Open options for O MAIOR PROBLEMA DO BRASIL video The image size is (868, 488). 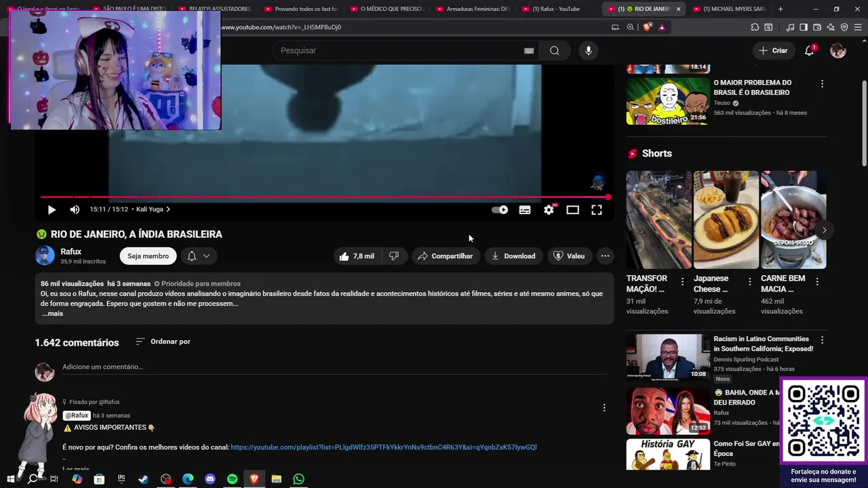pyautogui.click(x=822, y=84)
